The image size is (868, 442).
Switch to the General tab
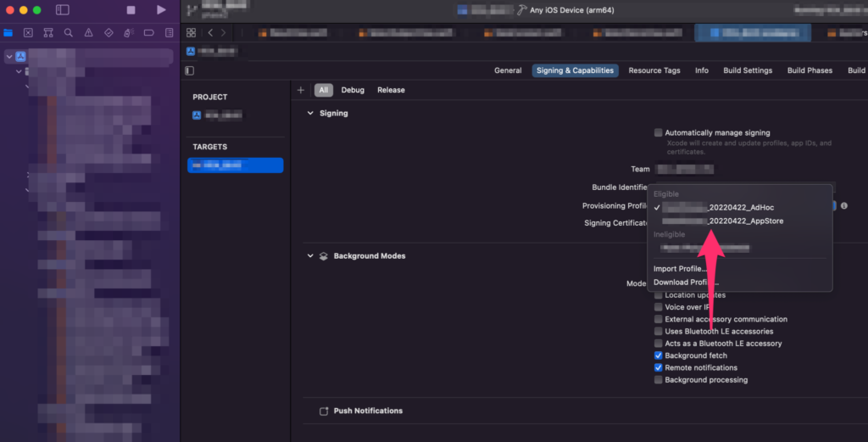pos(508,70)
